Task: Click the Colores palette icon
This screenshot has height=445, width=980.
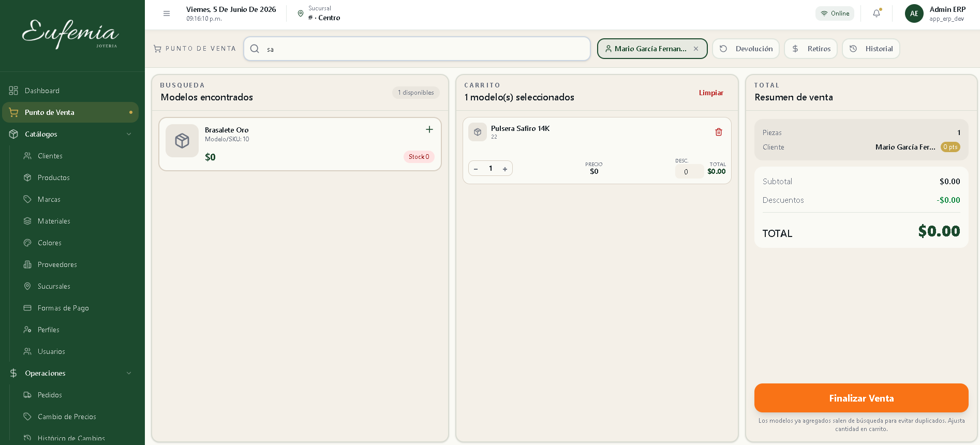Action: pyautogui.click(x=27, y=243)
